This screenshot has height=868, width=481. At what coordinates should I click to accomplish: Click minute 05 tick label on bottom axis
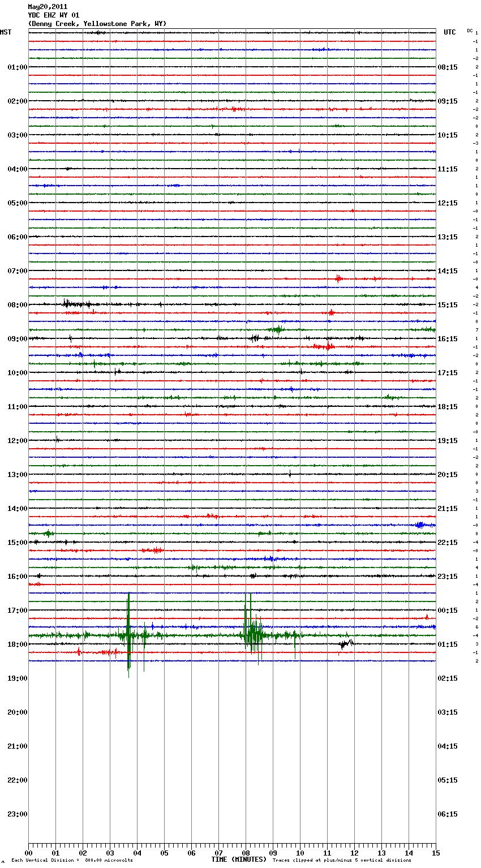[x=164, y=853]
